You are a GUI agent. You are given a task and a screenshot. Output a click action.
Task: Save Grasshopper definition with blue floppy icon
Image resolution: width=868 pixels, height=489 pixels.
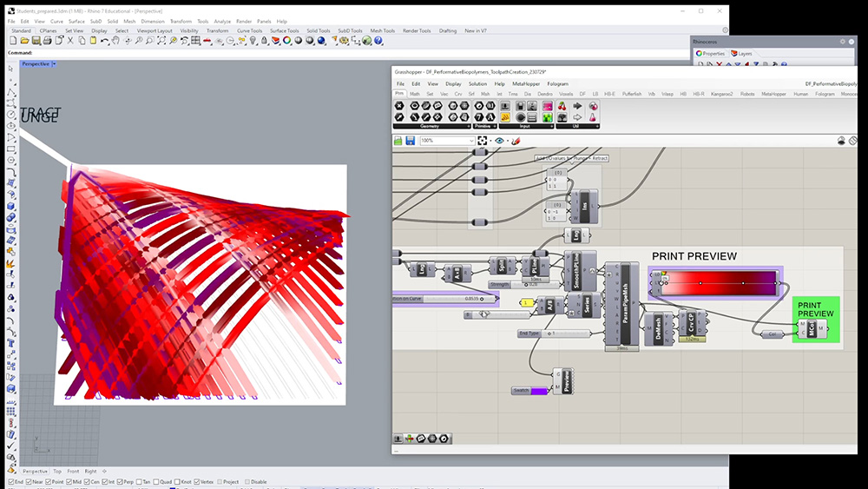tap(411, 141)
